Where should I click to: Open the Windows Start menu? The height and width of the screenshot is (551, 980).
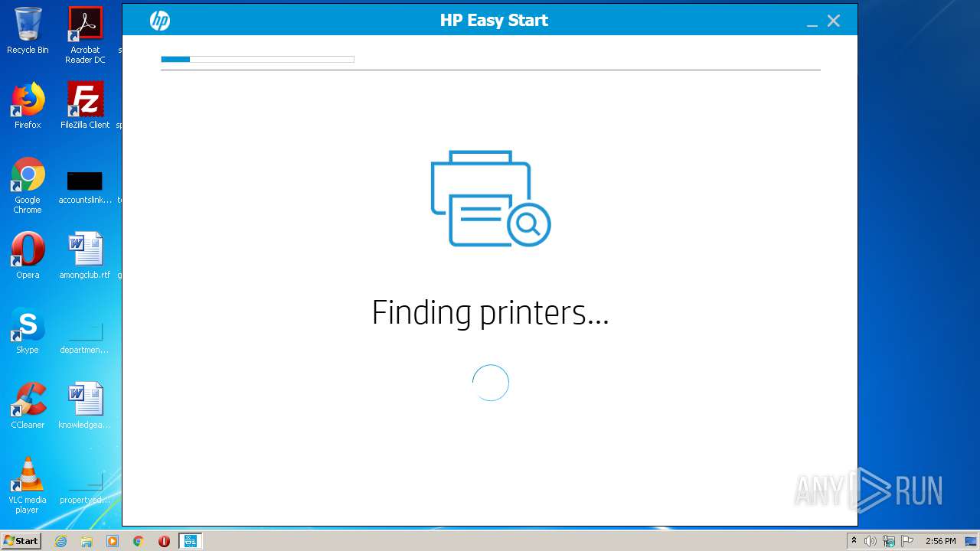(x=21, y=541)
